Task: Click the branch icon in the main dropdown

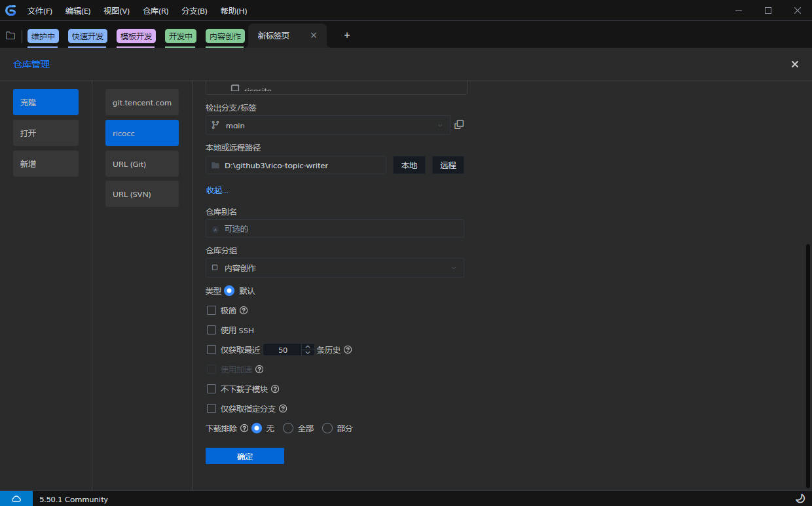Action: coord(215,125)
